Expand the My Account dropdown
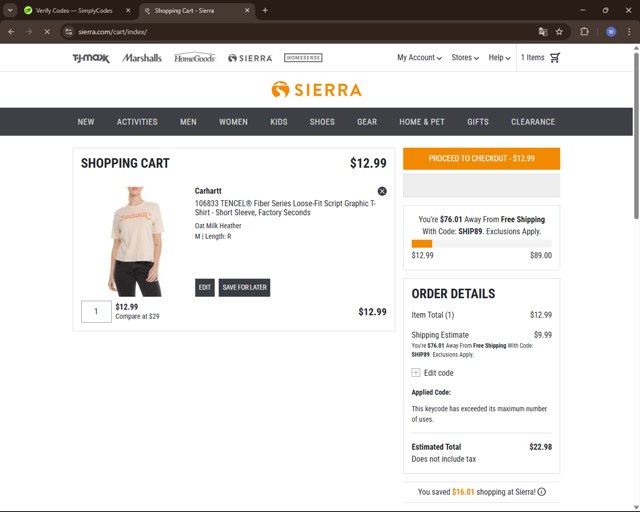 pos(420,58)
